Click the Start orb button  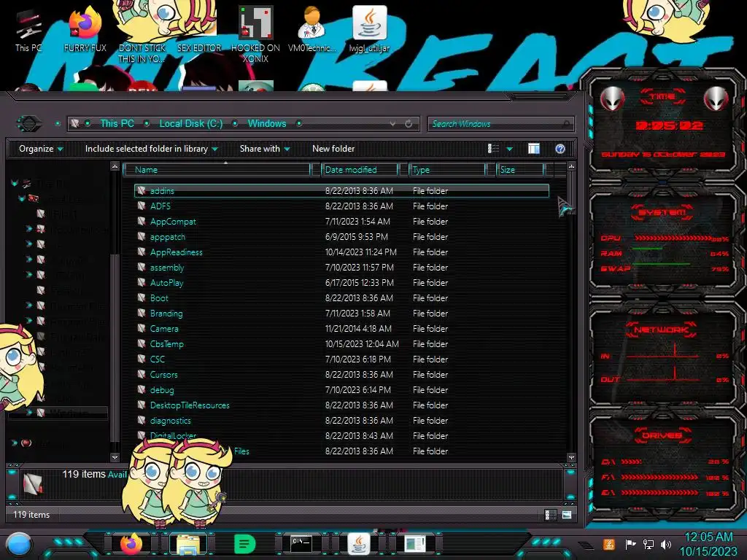(19, 544)
